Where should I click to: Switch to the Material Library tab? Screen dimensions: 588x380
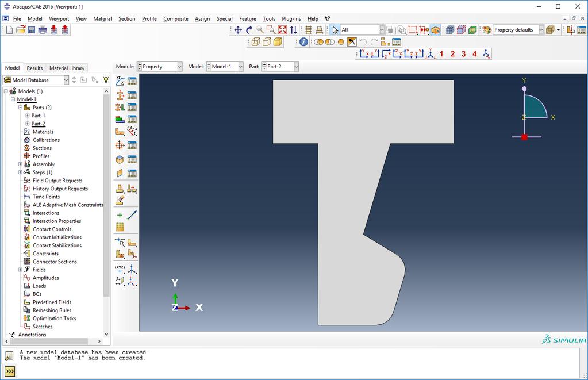tap(67, 68)
